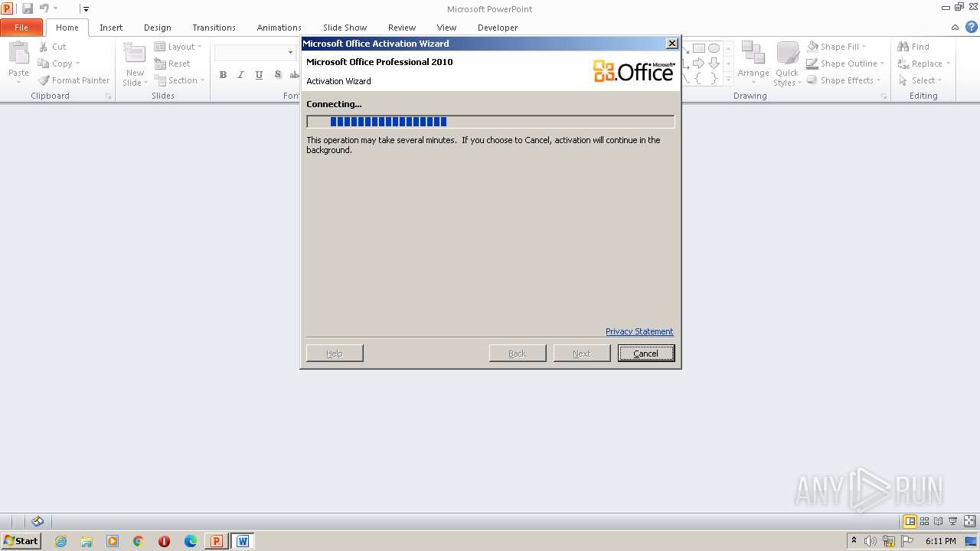Toggle Italic formatting
Screen dimensions: 980x551
tap(240, 75)
